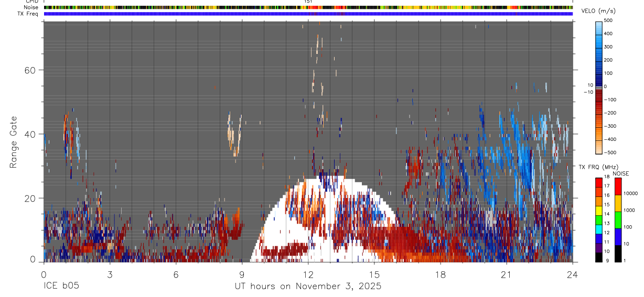Click the 'ICE b05' radar beam label

pyautogui.click(x=61, y=287)
